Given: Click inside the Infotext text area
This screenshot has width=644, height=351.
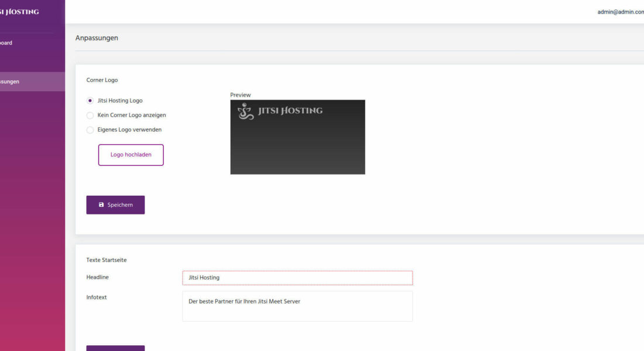Looking at the screenshot, I should pyautogui.click(x=297, y=305).
